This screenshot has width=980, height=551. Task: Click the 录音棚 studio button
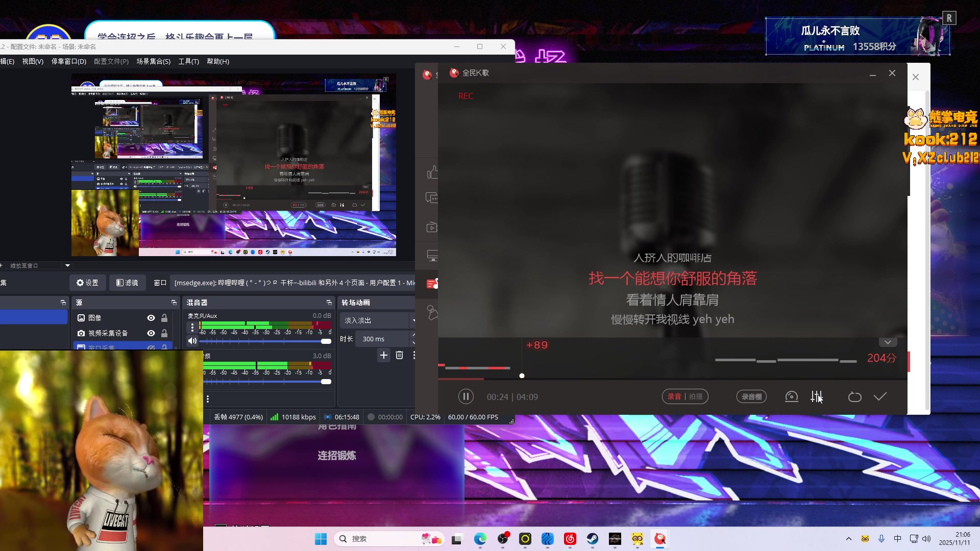coord(751,397)
